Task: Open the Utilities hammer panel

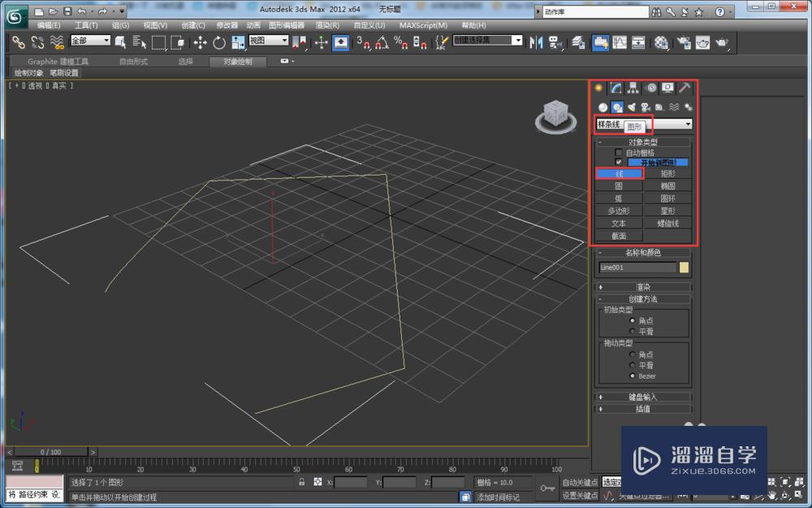Action: [x=685, y=88]
